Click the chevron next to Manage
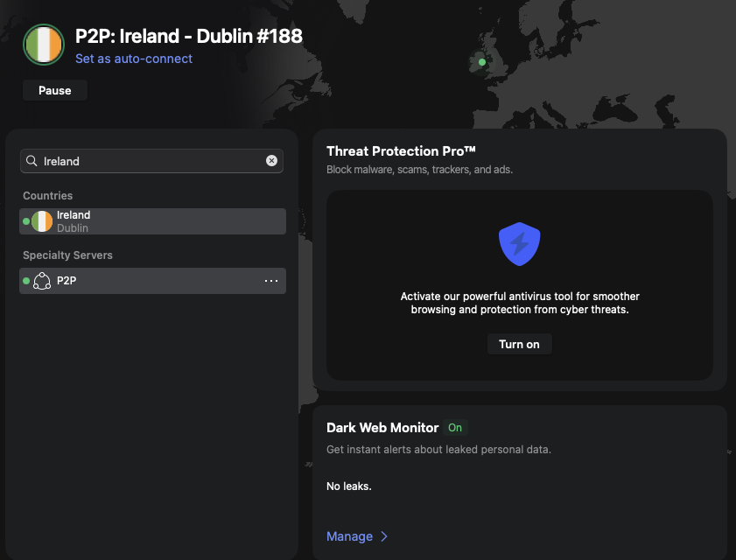736x560 pixels. pyautogui.click(x=384, y=536)
